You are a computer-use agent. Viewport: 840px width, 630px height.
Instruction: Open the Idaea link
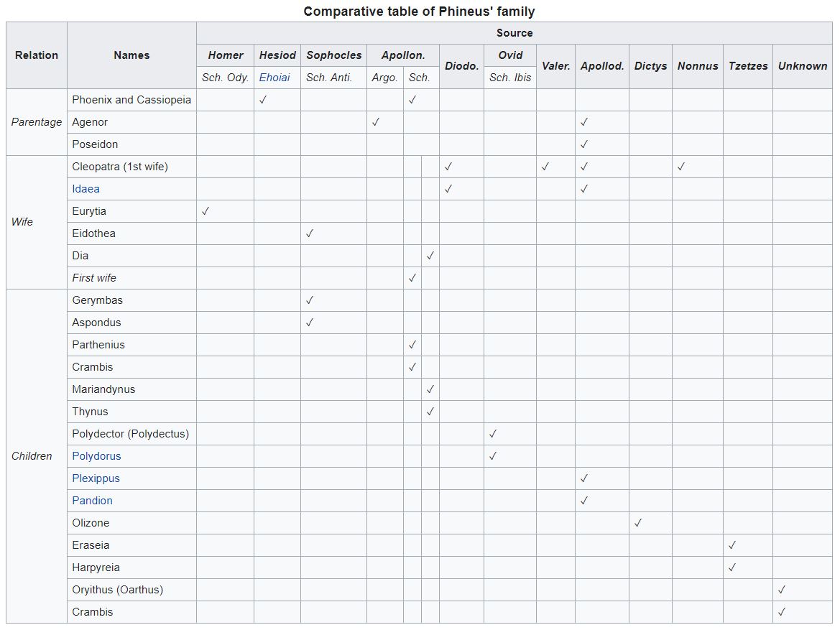(x=86, y=189)
